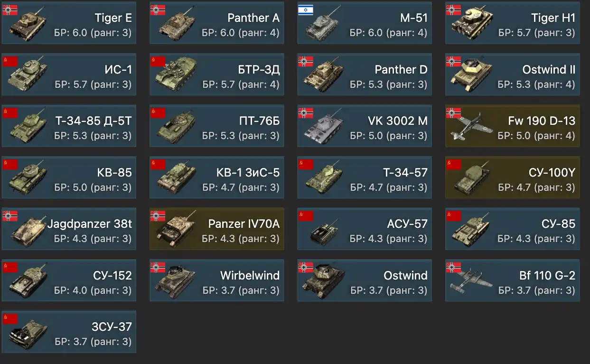The image size is (590, 364).
Task: Select the Tiger E vehicle card
Action: [69, 23]
